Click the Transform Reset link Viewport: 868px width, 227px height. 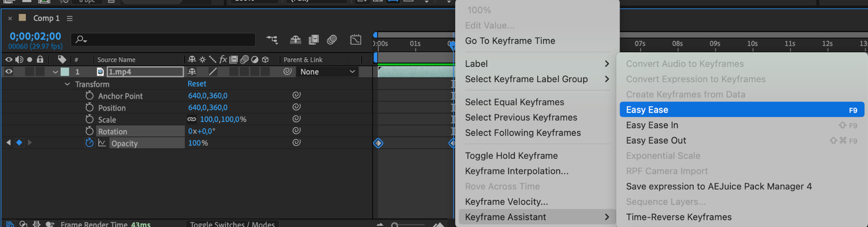tap(197, 84)
